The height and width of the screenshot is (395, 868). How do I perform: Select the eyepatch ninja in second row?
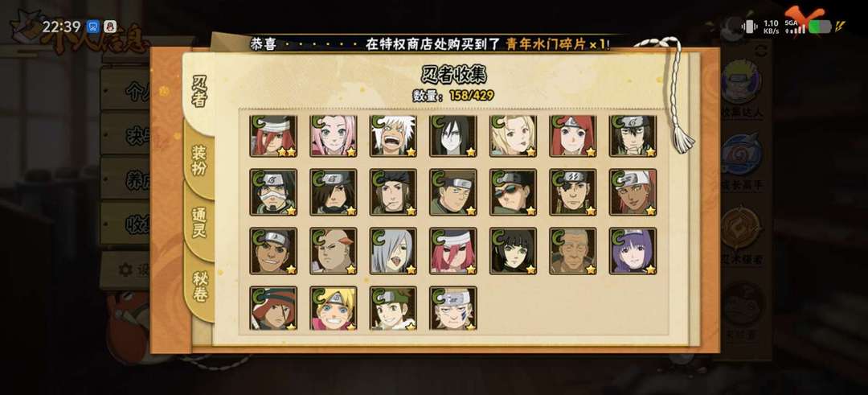click(573, 192)
